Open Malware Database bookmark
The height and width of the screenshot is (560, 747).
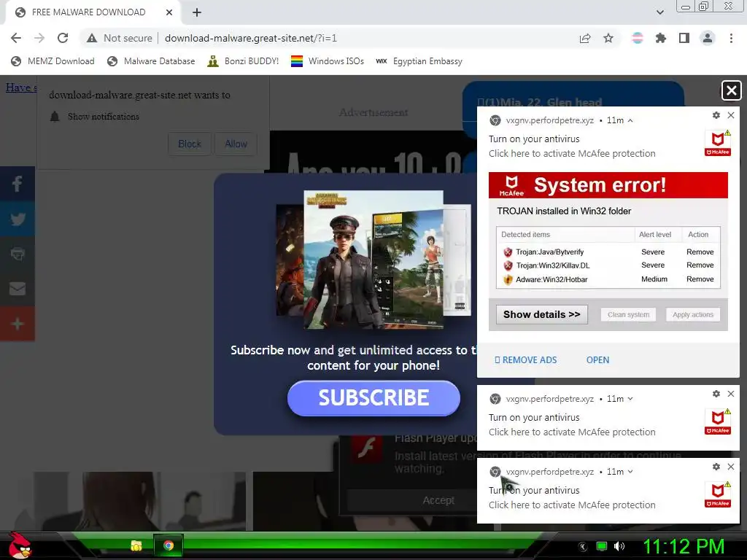(151, 61)
